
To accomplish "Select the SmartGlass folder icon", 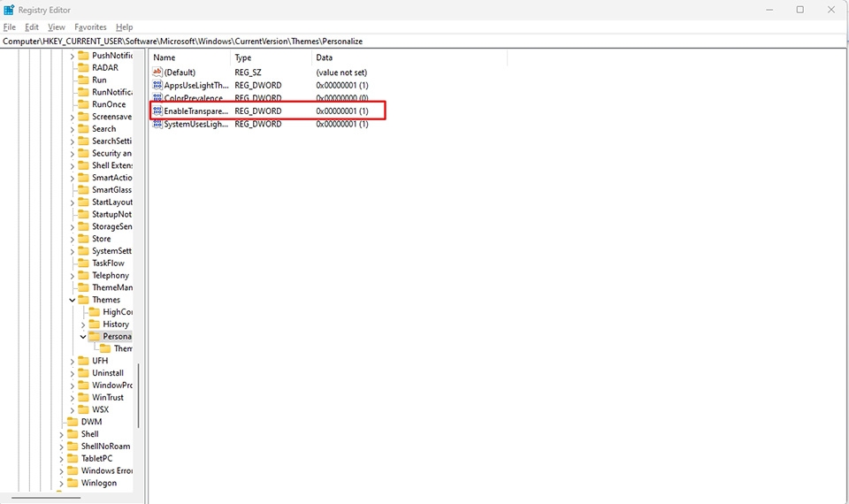I will point(83,189).
